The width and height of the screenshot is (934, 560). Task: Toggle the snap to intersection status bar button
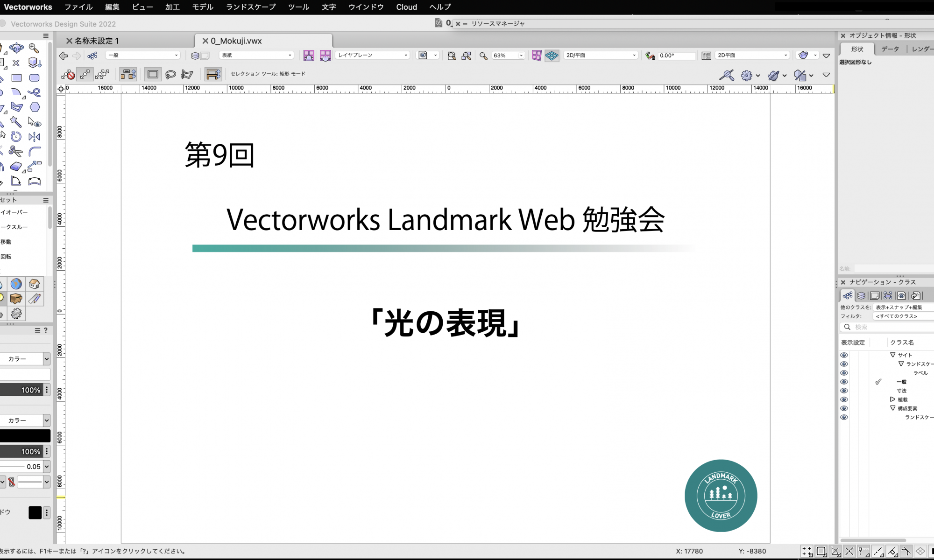click(849, 551)
